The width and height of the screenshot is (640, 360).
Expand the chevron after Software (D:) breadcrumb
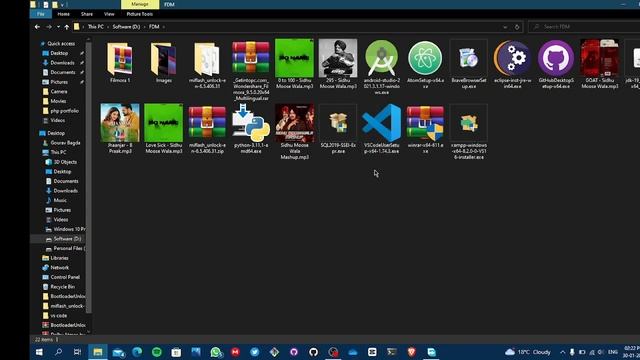point(144,27)
